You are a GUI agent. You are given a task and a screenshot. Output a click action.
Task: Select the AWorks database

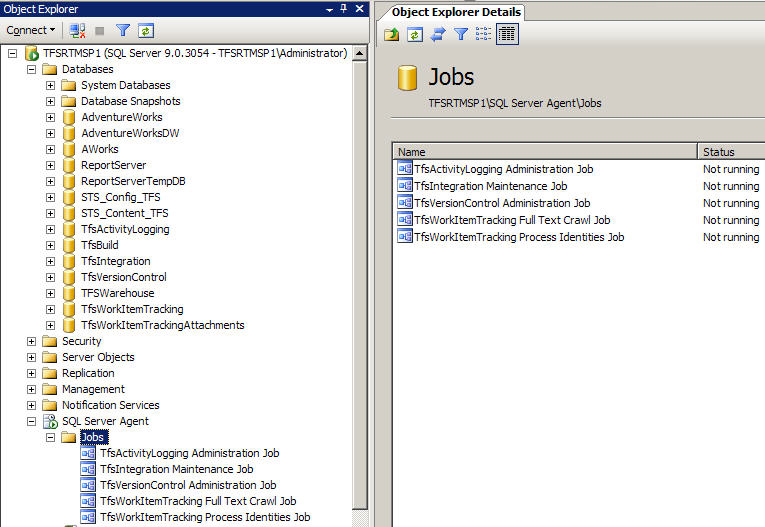(100, 149)
